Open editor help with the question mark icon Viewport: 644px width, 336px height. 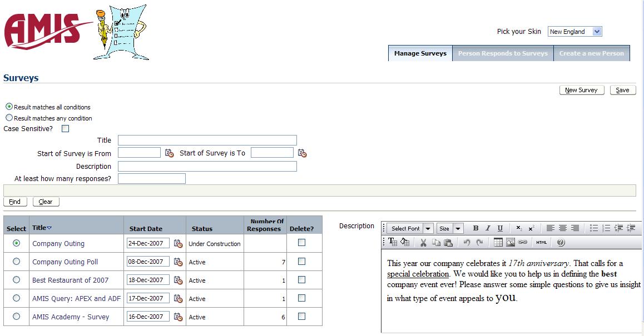click(x=561, y=242)
